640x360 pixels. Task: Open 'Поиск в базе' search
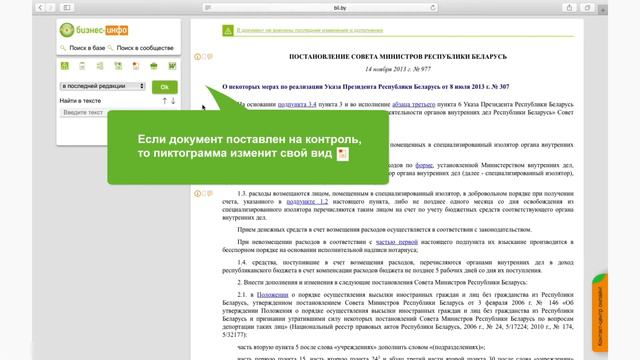pyautogui.click(x=87, y=48)
